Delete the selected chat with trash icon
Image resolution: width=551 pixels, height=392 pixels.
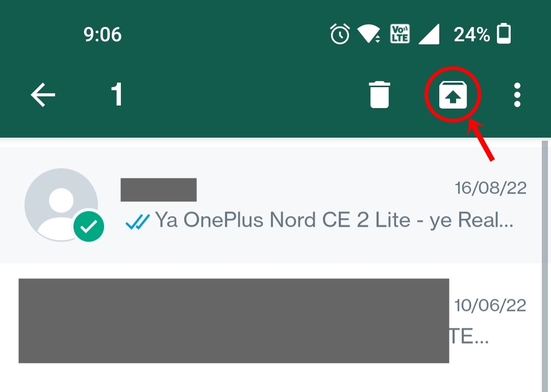point(380,94)
